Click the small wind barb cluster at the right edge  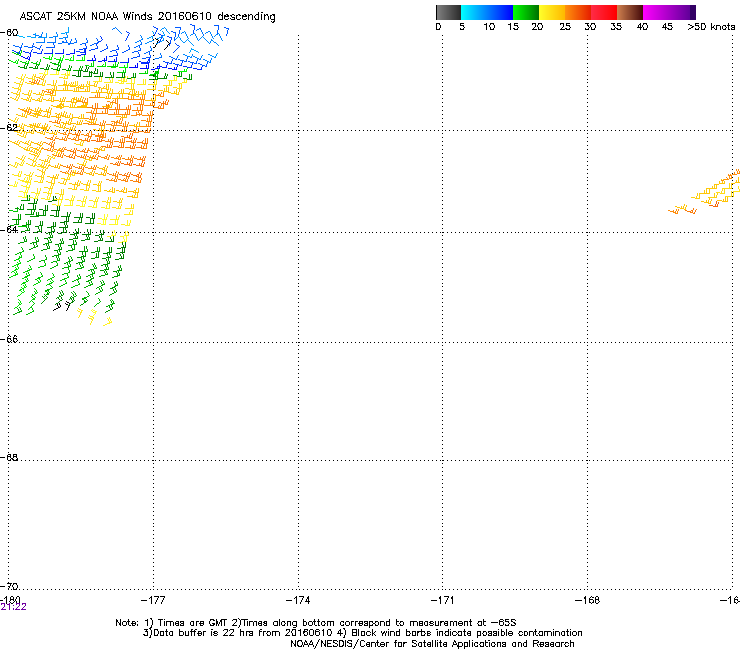pos(706,194)
